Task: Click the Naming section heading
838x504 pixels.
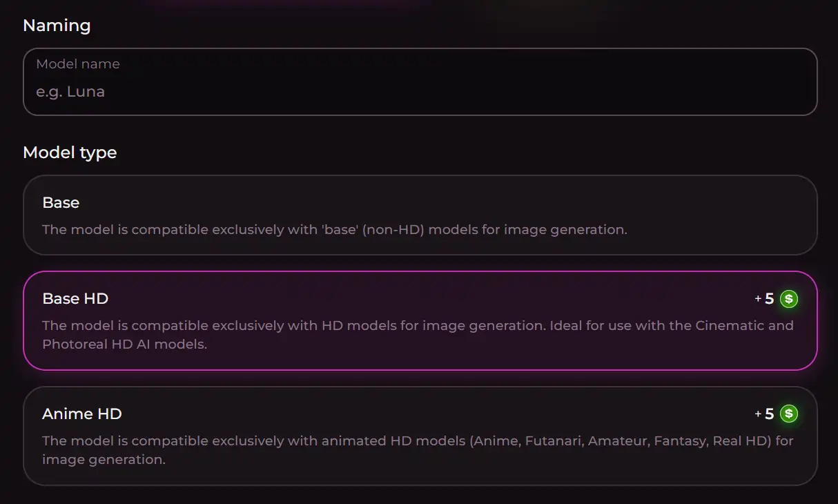Action: [x=57, y=25]
